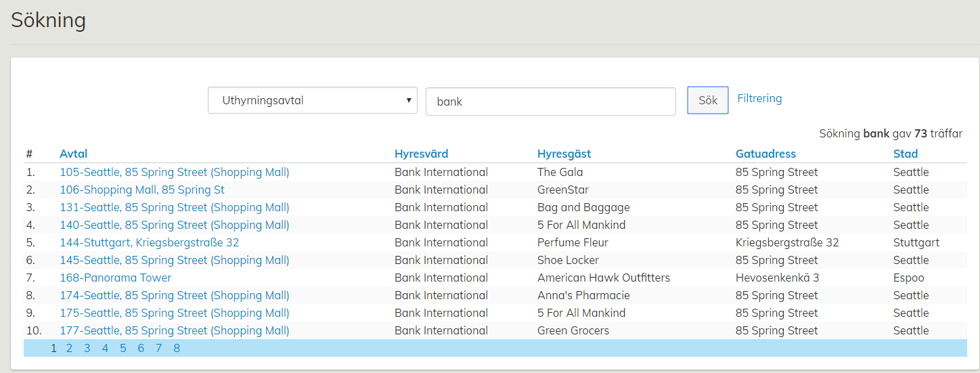Go to results page 5
The width and height of the screenshot is (980, 373).
pyautogui.click(x=123, y=348)
